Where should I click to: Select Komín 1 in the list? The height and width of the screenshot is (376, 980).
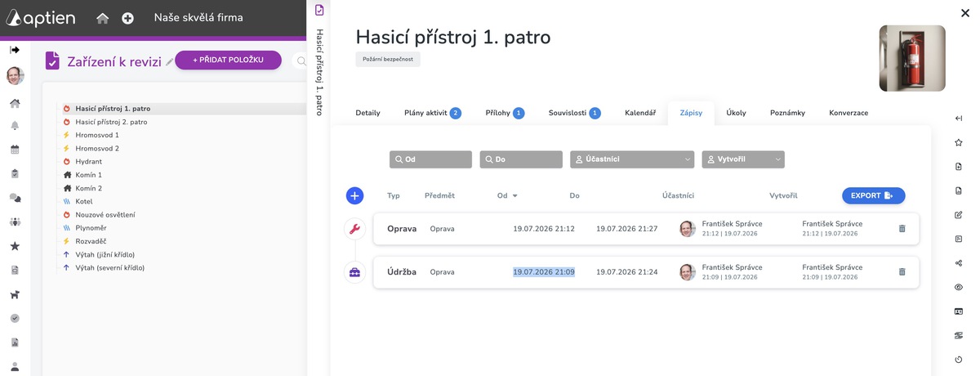88,175
